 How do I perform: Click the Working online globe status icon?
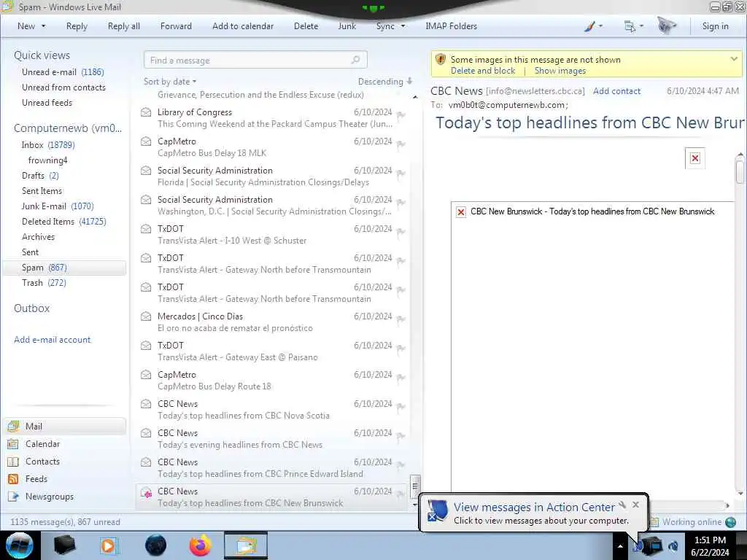tap(731, 522)
